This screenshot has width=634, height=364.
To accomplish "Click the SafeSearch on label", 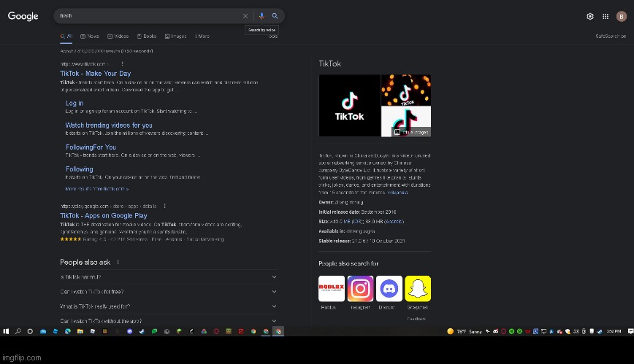I will [611, 36].
